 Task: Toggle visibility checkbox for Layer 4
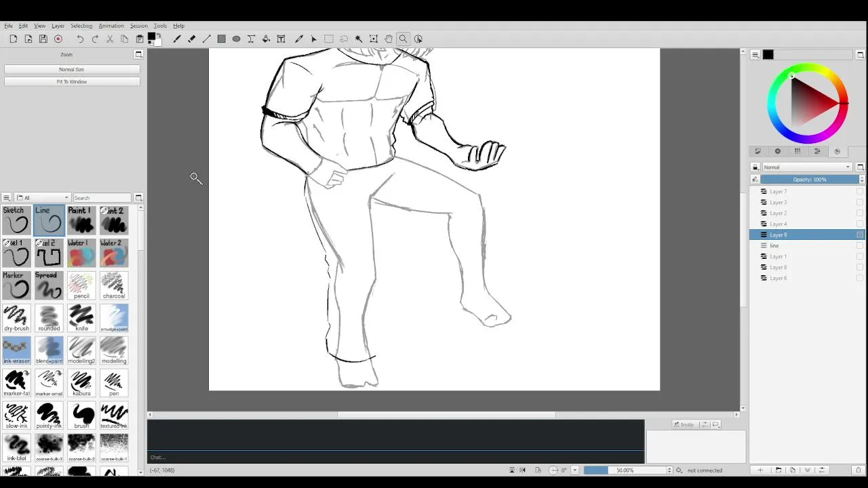860,224
